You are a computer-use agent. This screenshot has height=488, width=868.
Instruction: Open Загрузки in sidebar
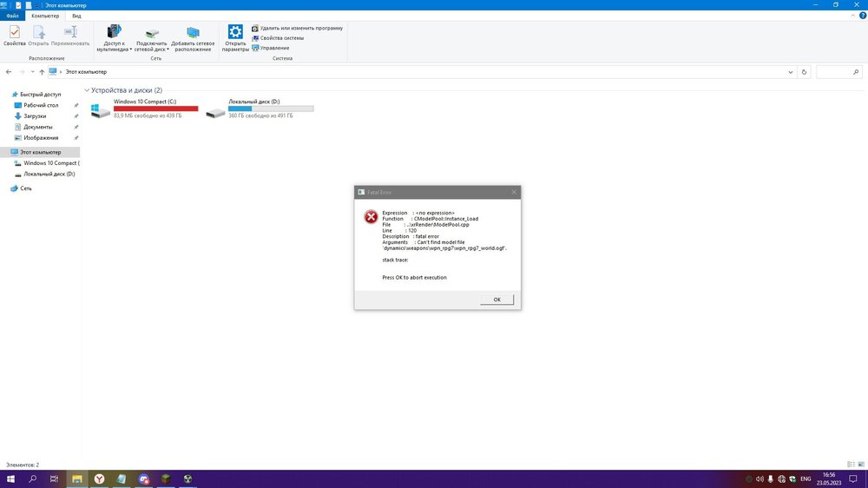point(35,115)
